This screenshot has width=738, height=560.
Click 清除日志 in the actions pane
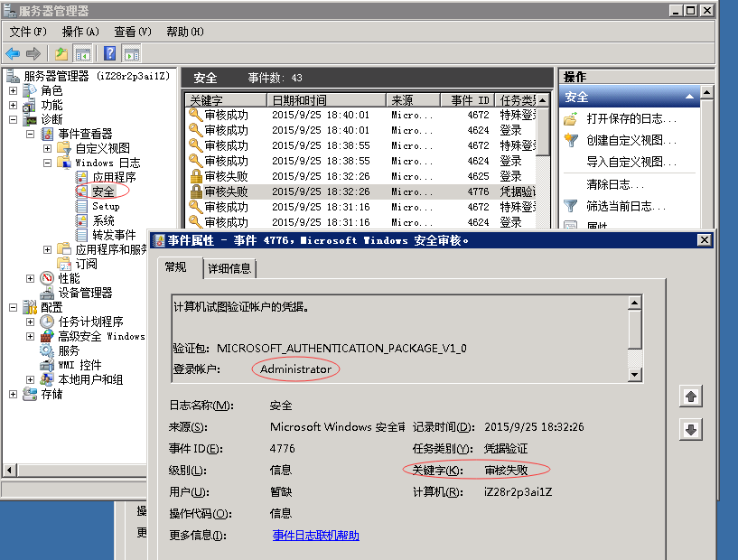(610, 184)
